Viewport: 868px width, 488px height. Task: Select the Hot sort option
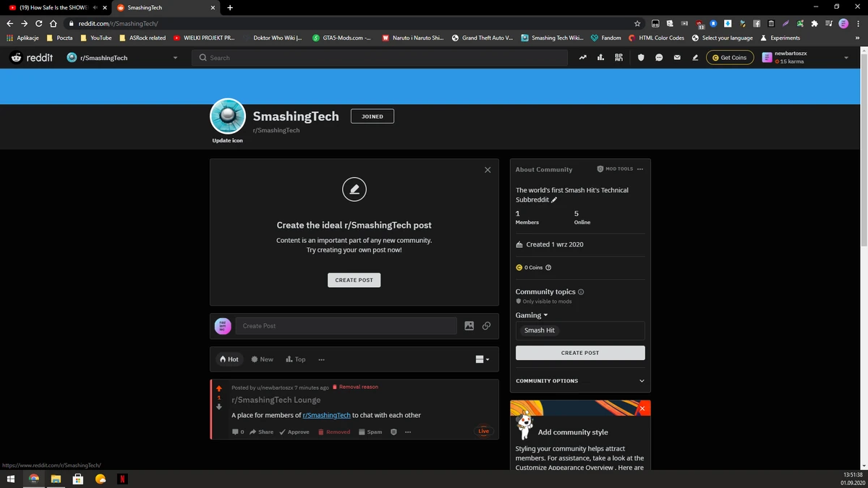(229, 359)
